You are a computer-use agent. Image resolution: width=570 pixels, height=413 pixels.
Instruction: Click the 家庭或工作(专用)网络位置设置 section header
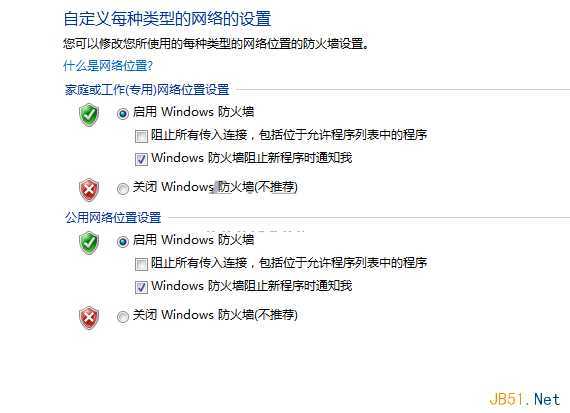[x=147, y=89]
